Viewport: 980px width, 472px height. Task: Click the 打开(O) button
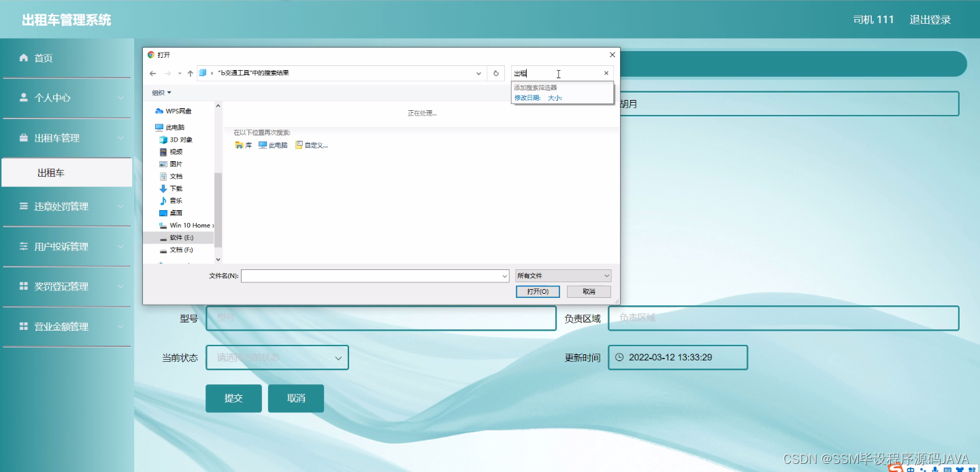click(537, 291)
